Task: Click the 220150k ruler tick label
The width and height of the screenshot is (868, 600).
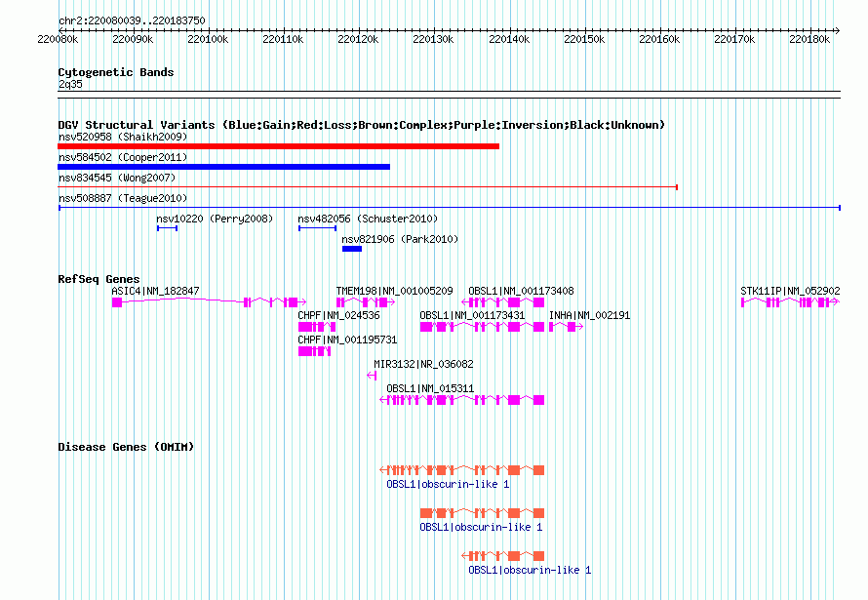Action: coord(584,39)
